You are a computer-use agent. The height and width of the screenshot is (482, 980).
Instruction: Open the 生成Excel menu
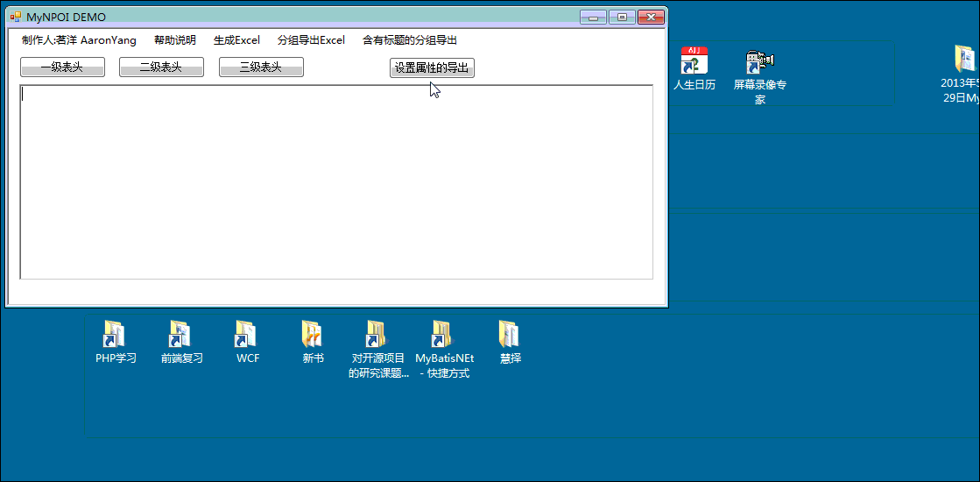coord(236,40)
